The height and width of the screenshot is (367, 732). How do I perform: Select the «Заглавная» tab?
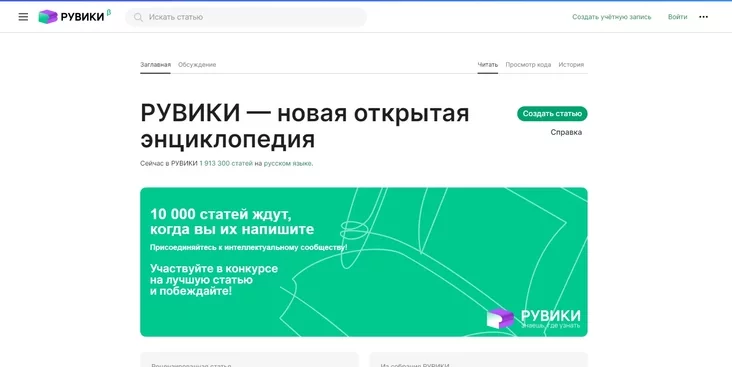pos(155,65)
